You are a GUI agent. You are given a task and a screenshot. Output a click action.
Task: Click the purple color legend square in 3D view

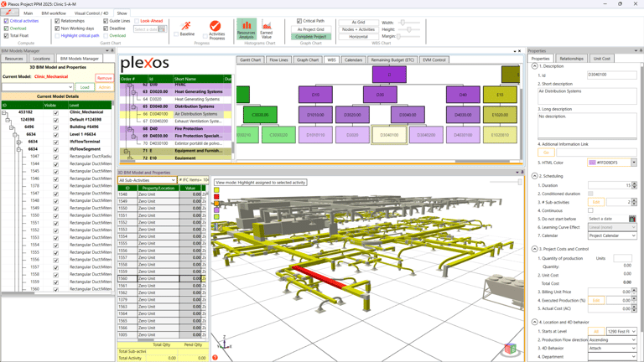coord(216,209)
